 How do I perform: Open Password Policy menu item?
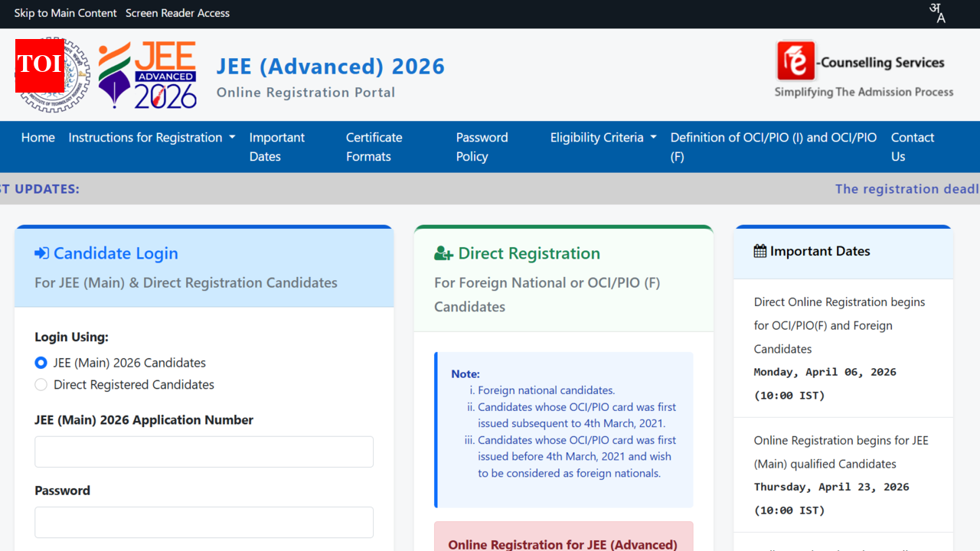coord(482,147)
